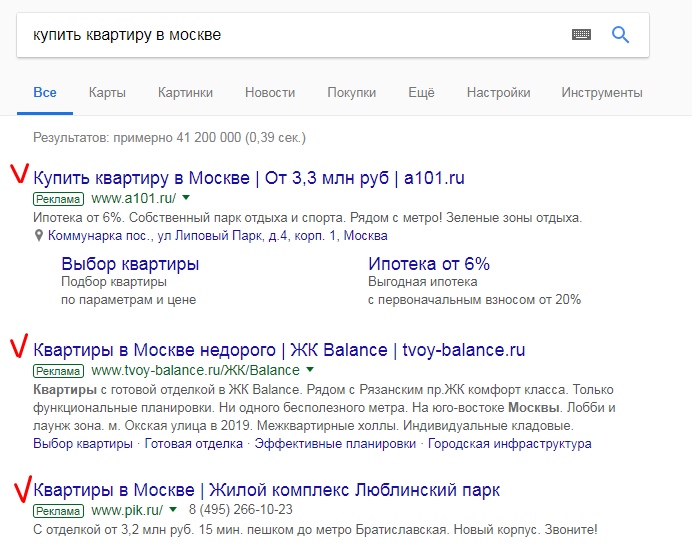The width and height of the screenshot is (692, 559).
Task: Click the phone number 8 (495) 266-10-23
Action: 241,510
